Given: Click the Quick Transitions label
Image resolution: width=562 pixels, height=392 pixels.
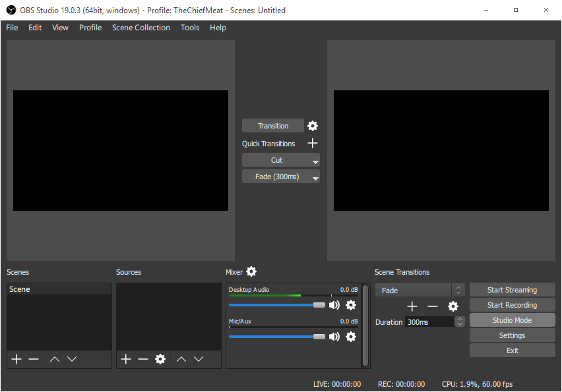Looking at the screenshot, I should (268, 144).
